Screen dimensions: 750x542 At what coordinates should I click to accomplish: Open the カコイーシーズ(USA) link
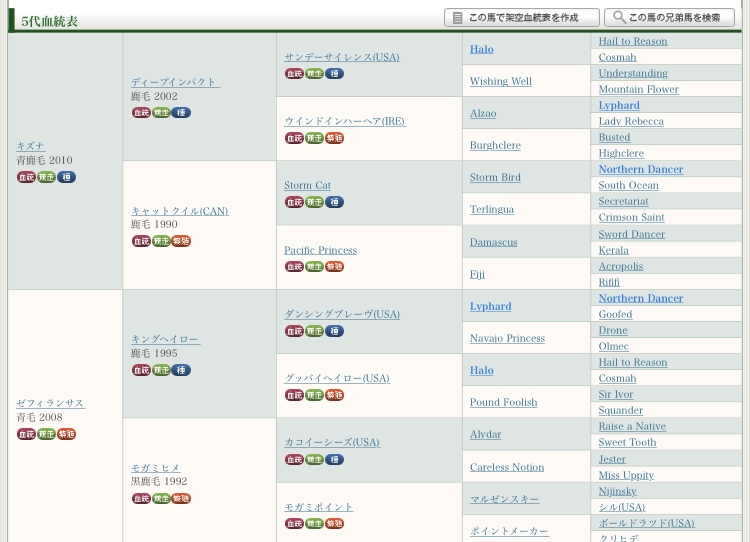332,442
